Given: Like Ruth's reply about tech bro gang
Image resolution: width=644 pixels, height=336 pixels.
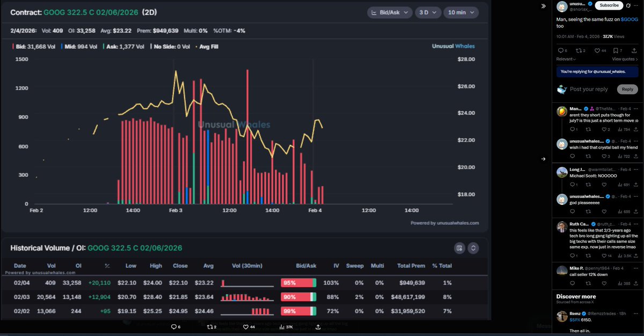Looking at the screenshot, I should click(604, 256).
